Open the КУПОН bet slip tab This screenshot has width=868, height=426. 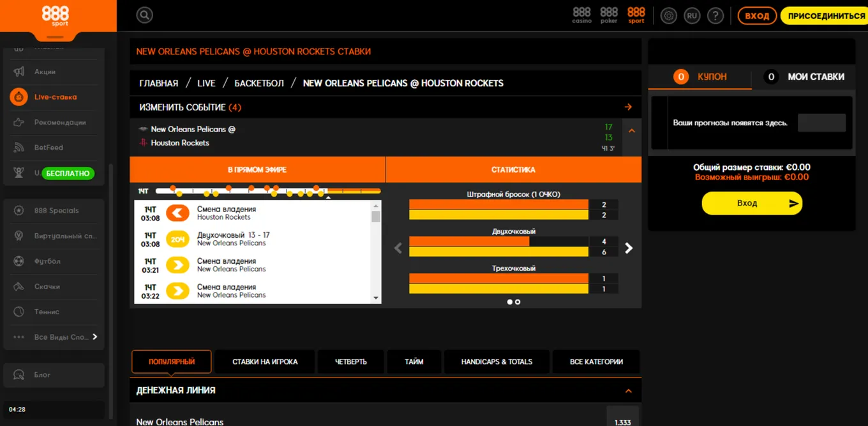(700, 77)
